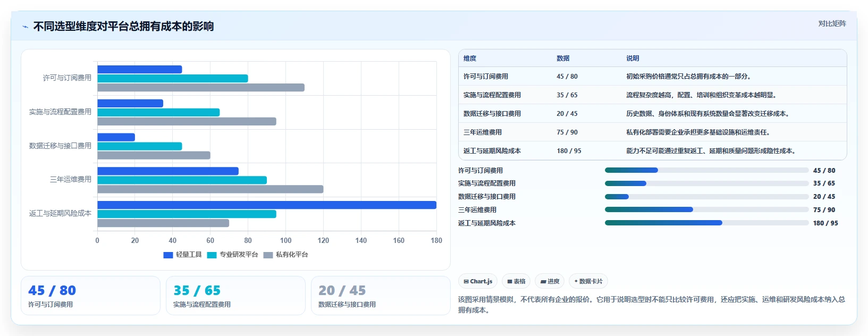868x336 pixels.
Task: Click gray 私有化平台 bar for 数据迁移与接口费用
Action: pyautogui.click(x=154, y=155)
